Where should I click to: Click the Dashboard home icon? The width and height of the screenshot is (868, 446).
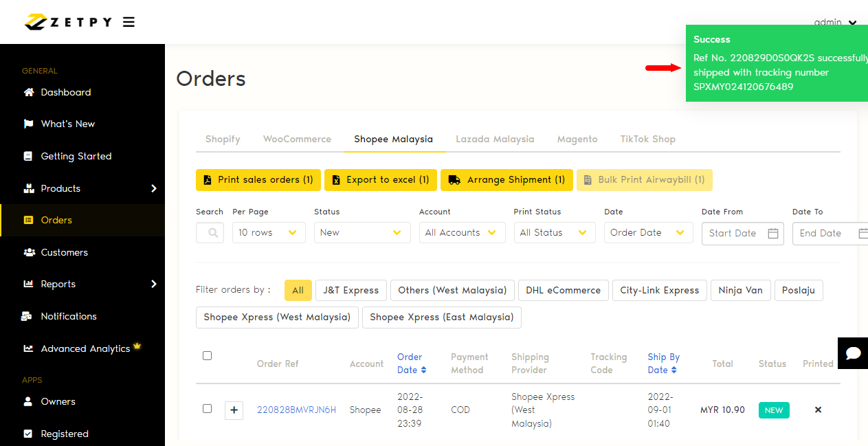coord(28,92)
